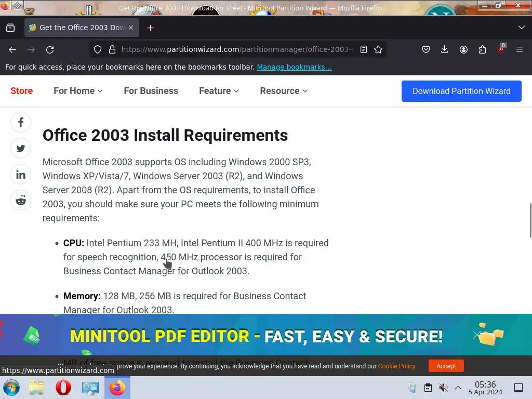Screen dimensions: 532x399
Task: Expand For Home menu
Action: (78, 91)
